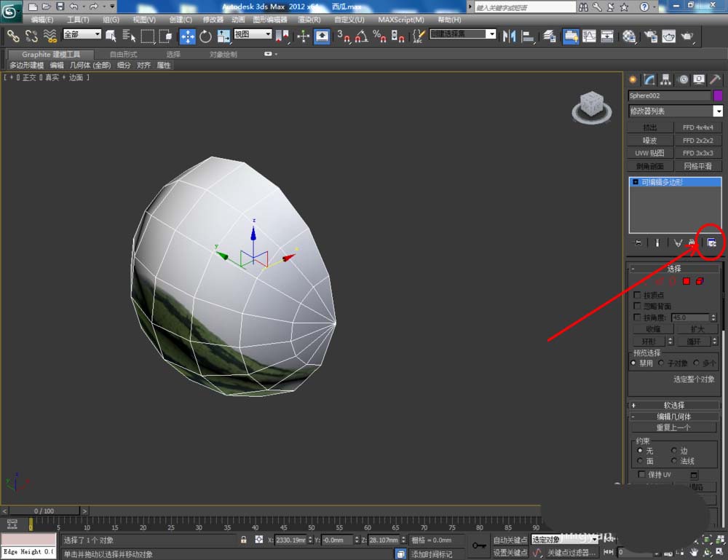Screen dimensions: 728x560
Task: Open the 修改器 menu
Action: (x=213, y=20)
